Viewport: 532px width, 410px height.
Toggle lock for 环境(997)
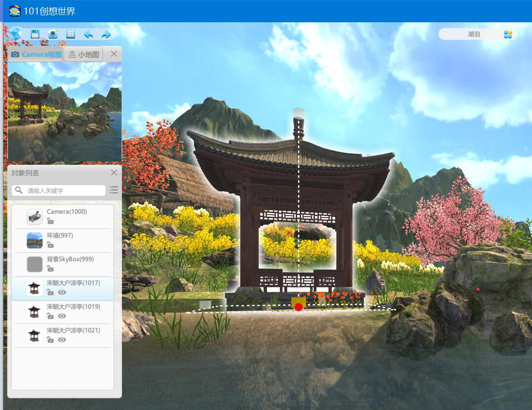point(50,245)
